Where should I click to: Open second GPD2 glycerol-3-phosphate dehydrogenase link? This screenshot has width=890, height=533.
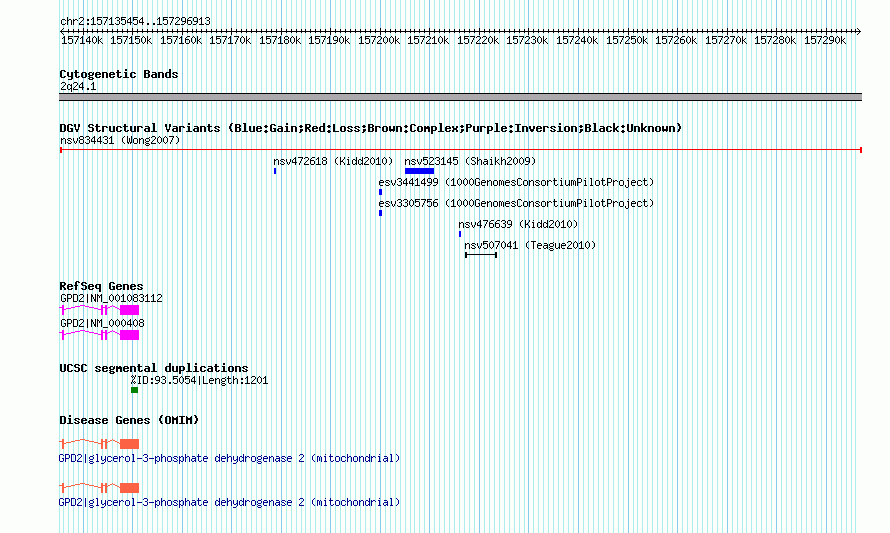[x=229, y=502]
